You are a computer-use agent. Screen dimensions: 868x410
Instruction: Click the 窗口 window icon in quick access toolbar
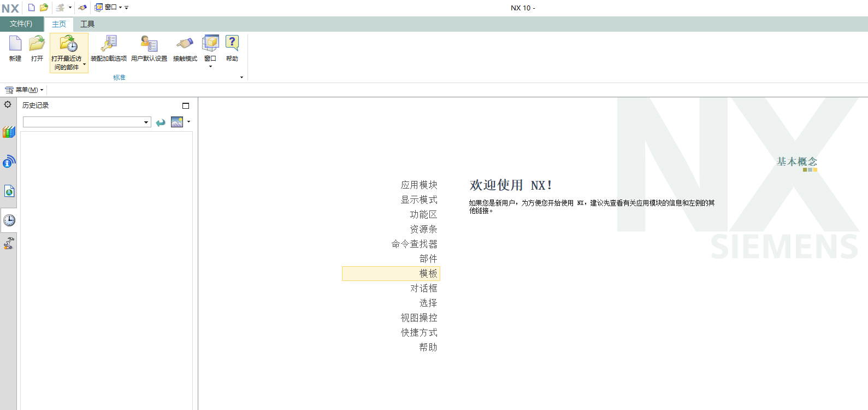[x=99, y=8]
